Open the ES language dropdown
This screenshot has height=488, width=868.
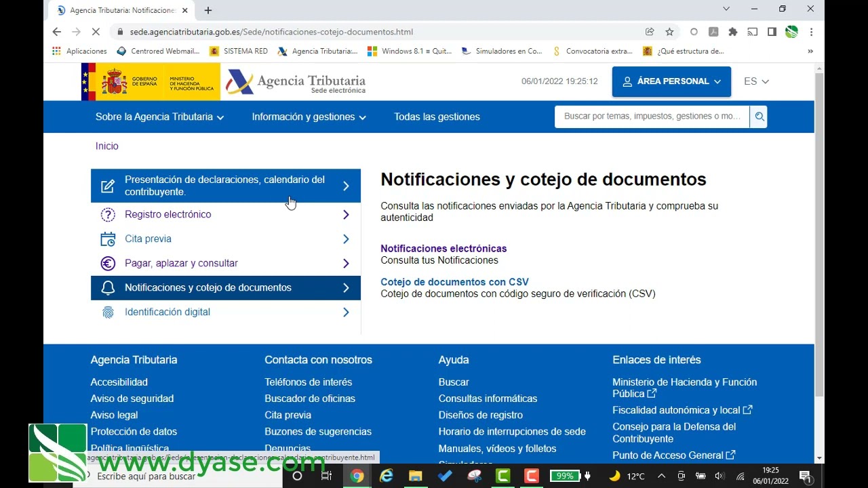[756, 81]
